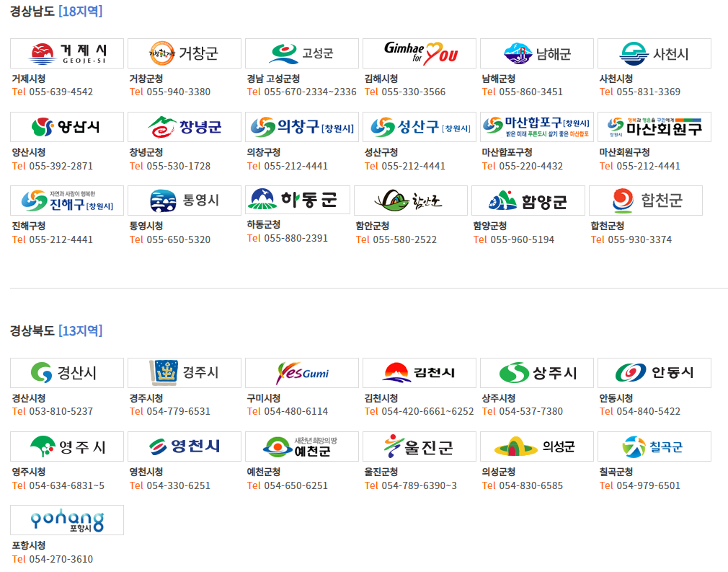The image size is (728, 572).
Task: Click phone number 054-537-7380
Action: click(x=531, y=412)
